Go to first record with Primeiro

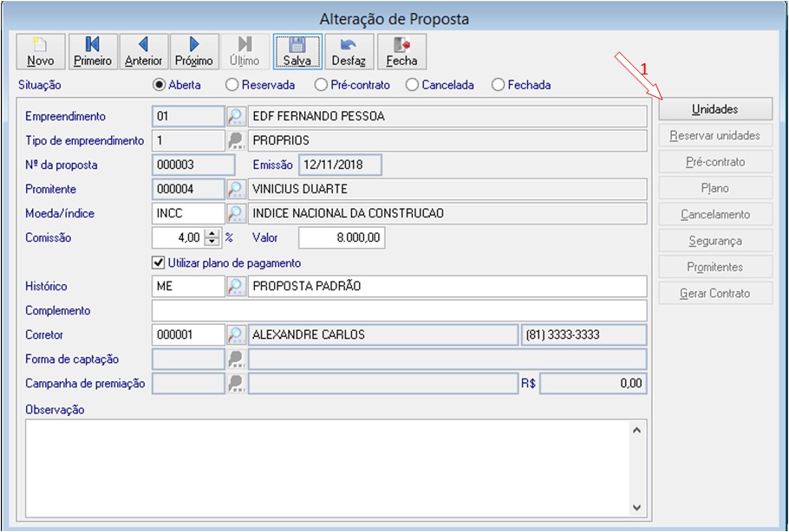93,52
